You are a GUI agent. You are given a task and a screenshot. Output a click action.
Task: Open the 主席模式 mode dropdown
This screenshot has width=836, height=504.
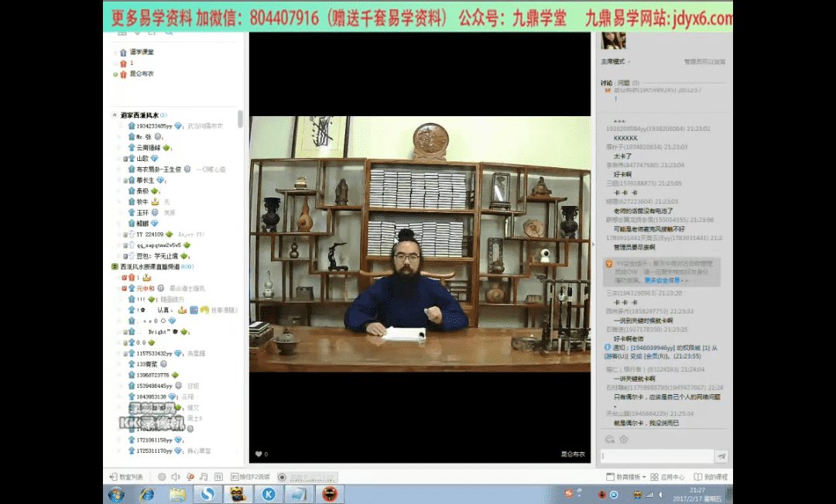[615, 61]
